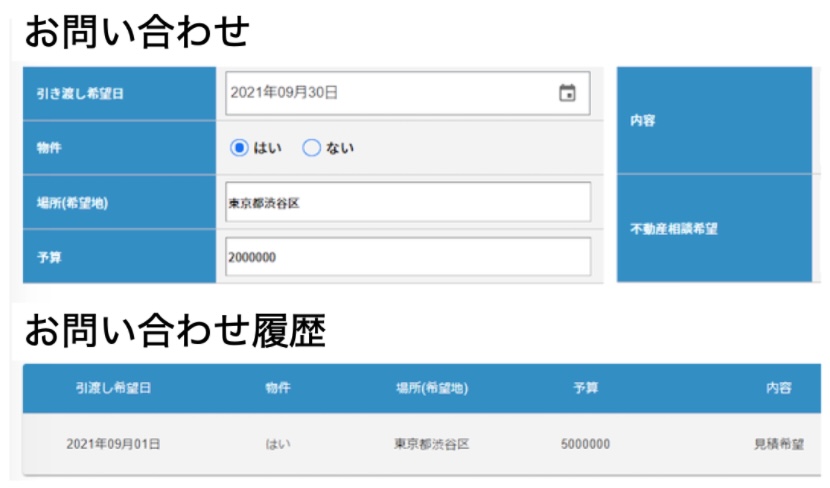Click the 場所(希望地) form label
The image size is (830, 488).
click(72, 203)
